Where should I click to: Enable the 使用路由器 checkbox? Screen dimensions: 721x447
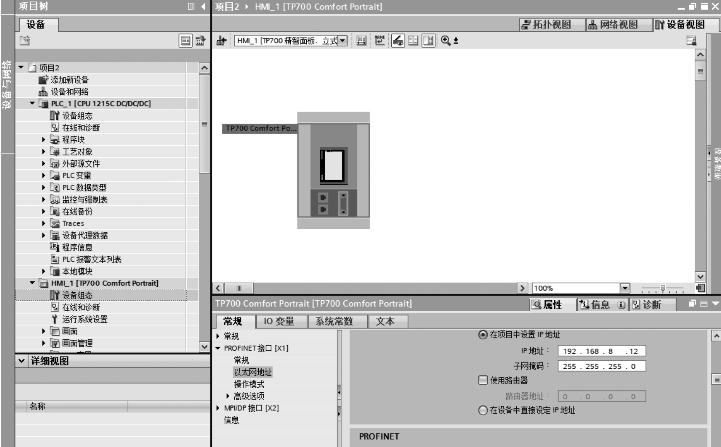tap(482, 380)
